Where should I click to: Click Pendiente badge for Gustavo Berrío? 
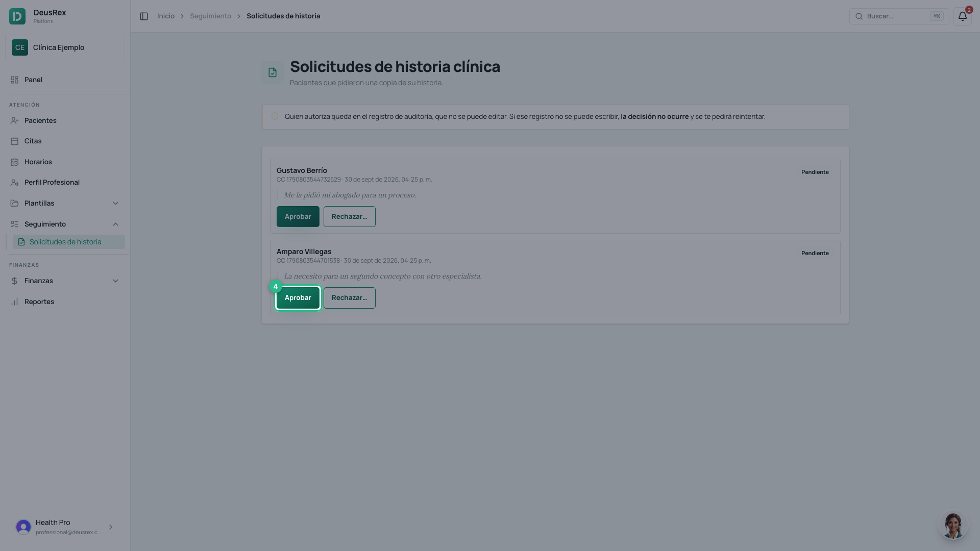point(815,172)
